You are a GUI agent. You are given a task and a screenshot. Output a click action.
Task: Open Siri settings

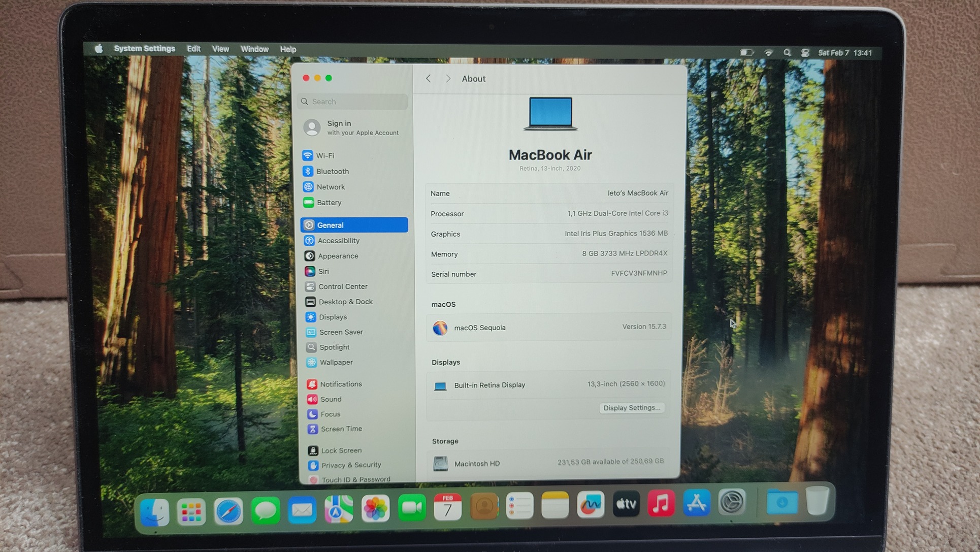323,271
